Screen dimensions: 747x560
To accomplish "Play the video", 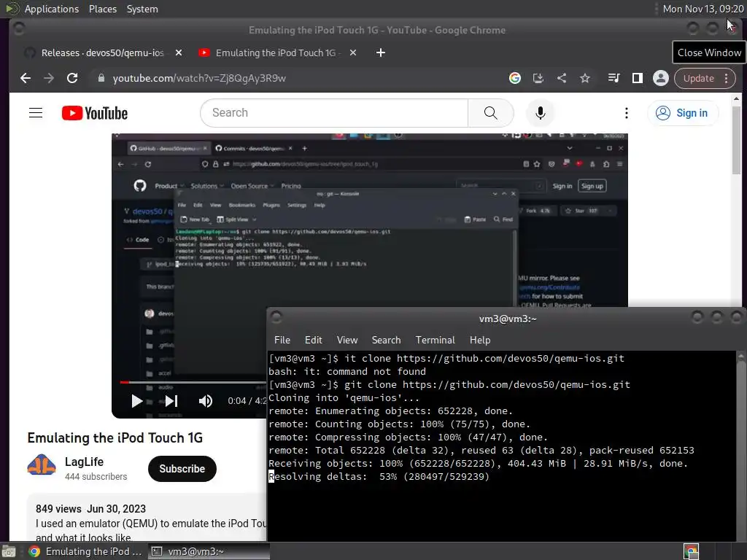I will [x=136, y=401].
